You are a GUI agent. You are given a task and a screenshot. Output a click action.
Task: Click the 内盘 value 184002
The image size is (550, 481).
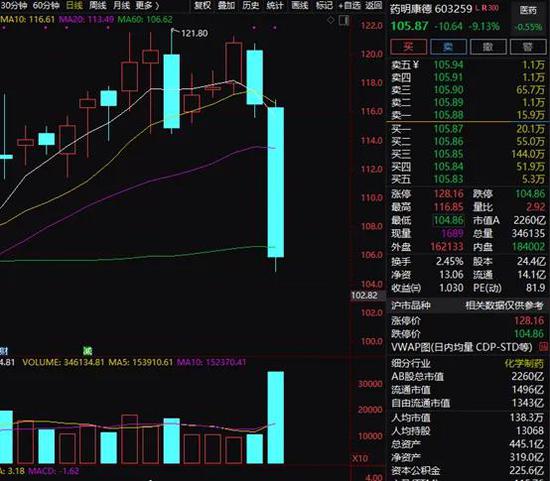pos(529,247)
